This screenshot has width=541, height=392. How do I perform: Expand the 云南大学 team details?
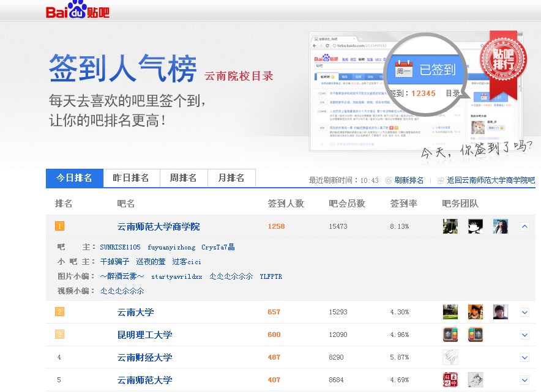[x=525, y=312]
